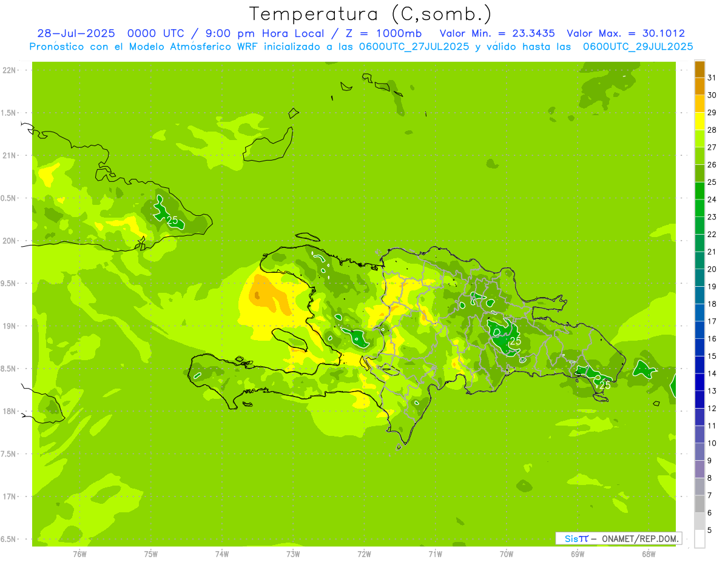
Task: Click the "20N" latitude axis label
Action: (x=10, y=241)
